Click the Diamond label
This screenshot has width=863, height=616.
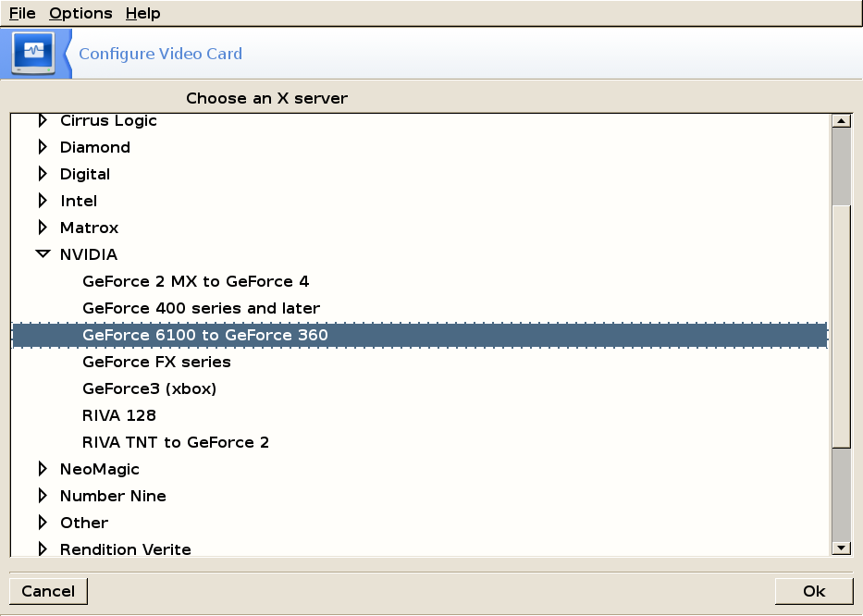point(94,147)
